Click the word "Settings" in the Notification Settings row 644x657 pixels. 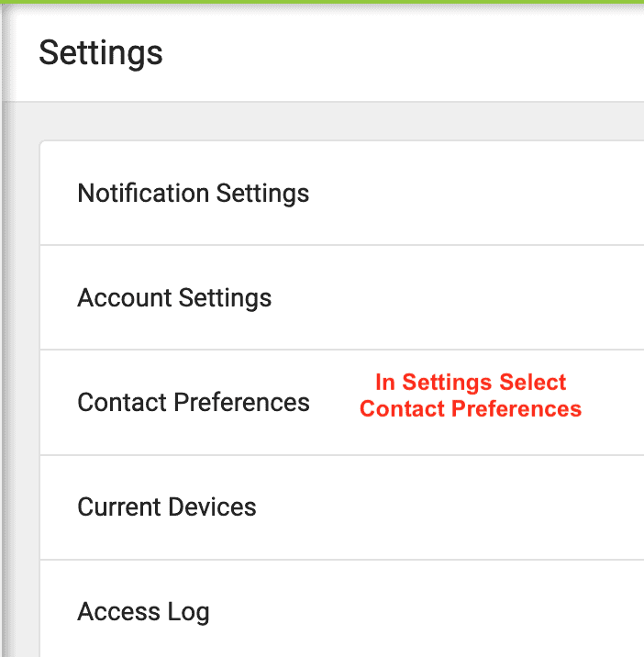[x=262, y=194]
